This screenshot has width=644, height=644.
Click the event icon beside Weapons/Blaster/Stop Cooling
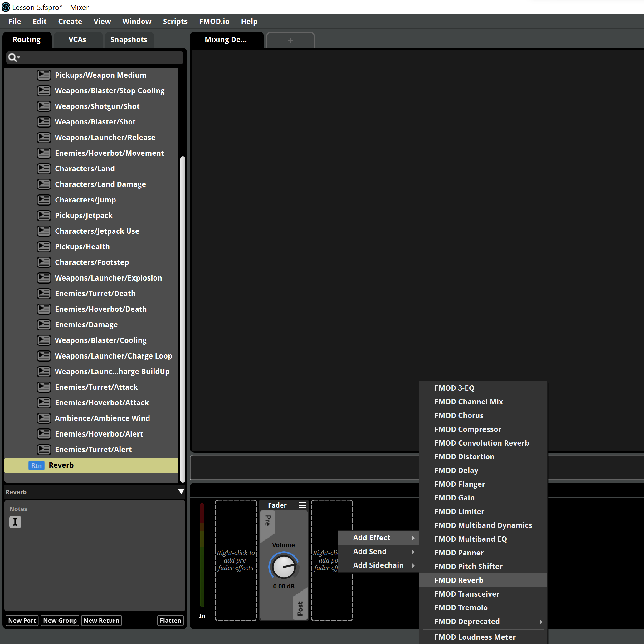pyautogui.click(x=44, y=91)
